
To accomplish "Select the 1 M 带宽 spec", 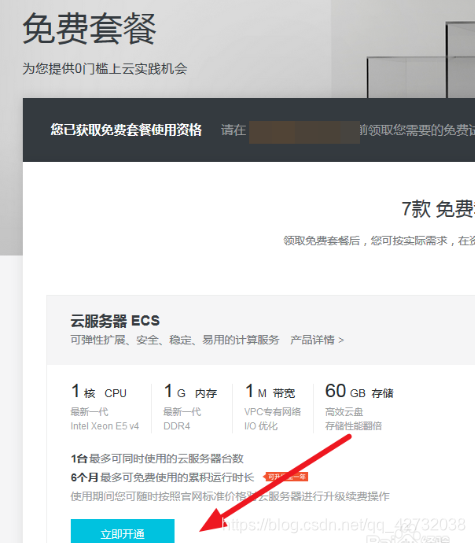I will pyautogui.click(x=270, y=391).
